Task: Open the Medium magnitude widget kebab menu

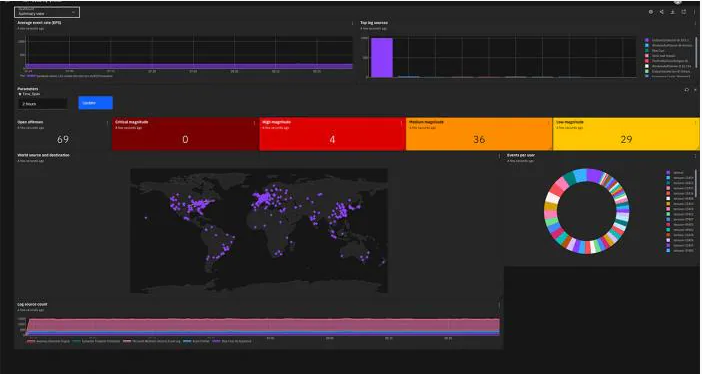Action: click(548, 122)
